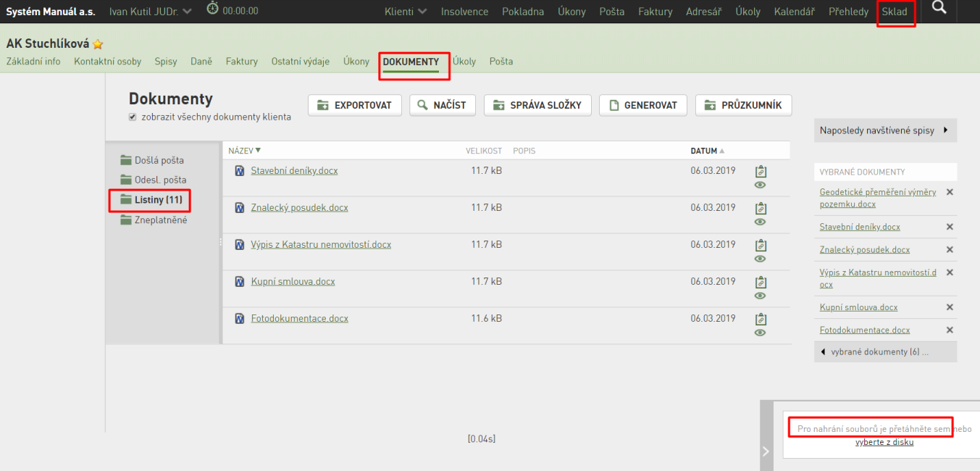Click Word file icon of Fotodokumentace.docx

(240, 318)
